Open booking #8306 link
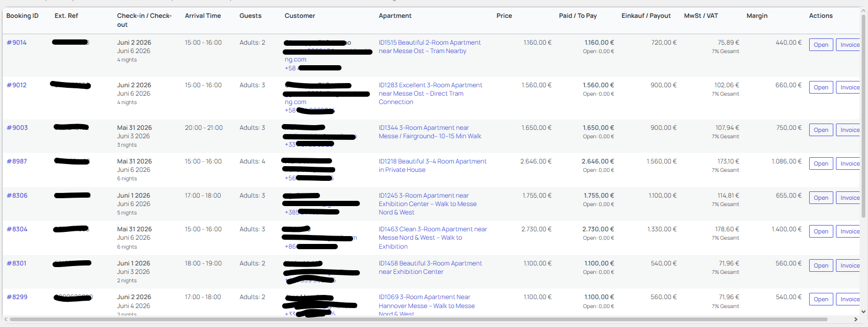 point(17,196)
